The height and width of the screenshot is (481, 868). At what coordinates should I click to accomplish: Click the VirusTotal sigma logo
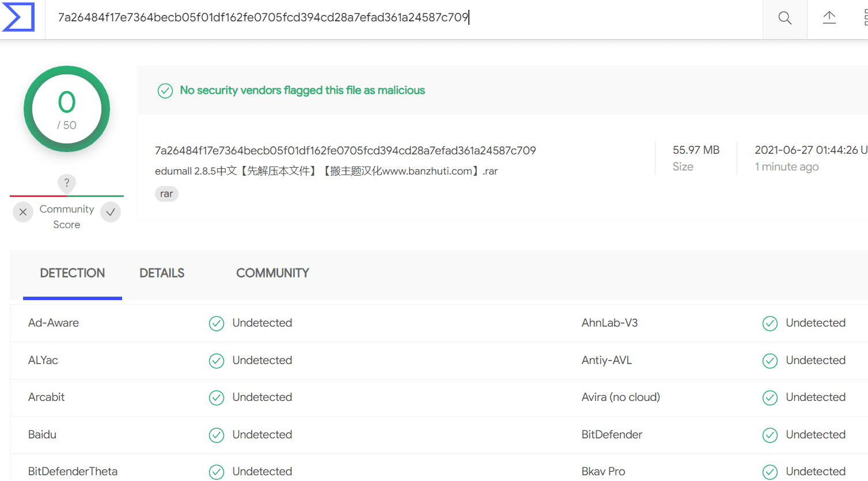(x=18, y=17)
